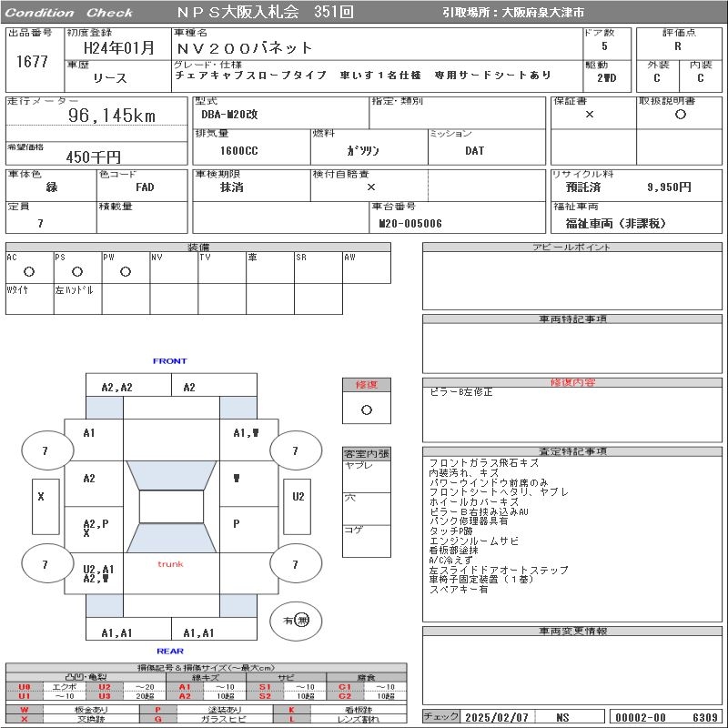
Task: Select the Wタイヤ equipment cell
Action: 30,299
